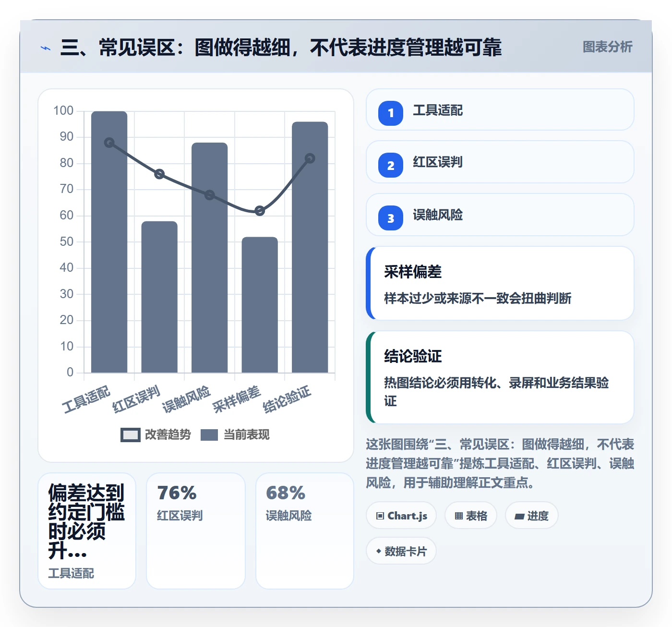The image size is (672, 627).
Task: Click the 76% 红区误判 stat card
Action: point(196,531)
